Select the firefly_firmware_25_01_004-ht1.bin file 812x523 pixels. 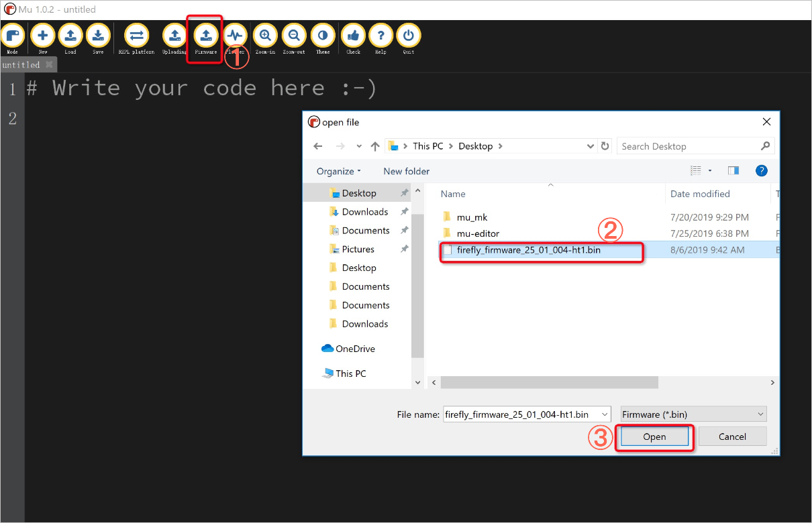(528, 250)
